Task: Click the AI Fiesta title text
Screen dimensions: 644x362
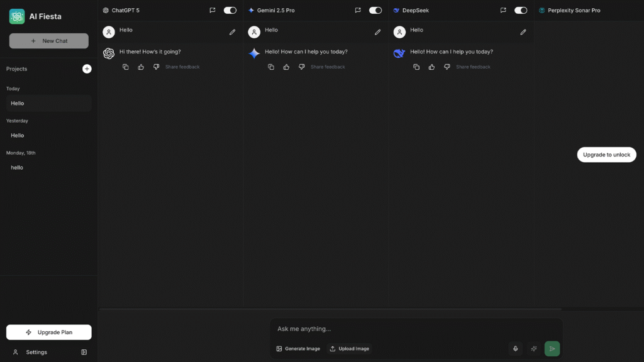Action: click(45, 16)
